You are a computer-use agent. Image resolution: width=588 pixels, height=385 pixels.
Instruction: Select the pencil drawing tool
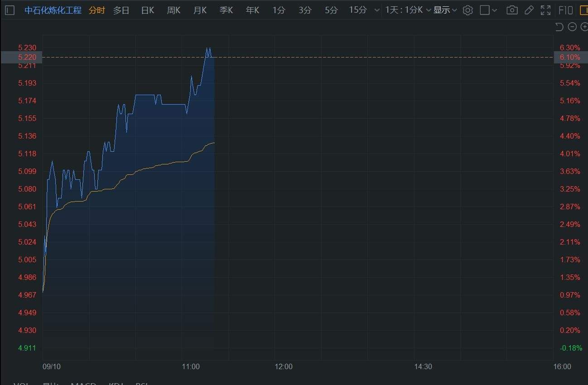(529, 10)
